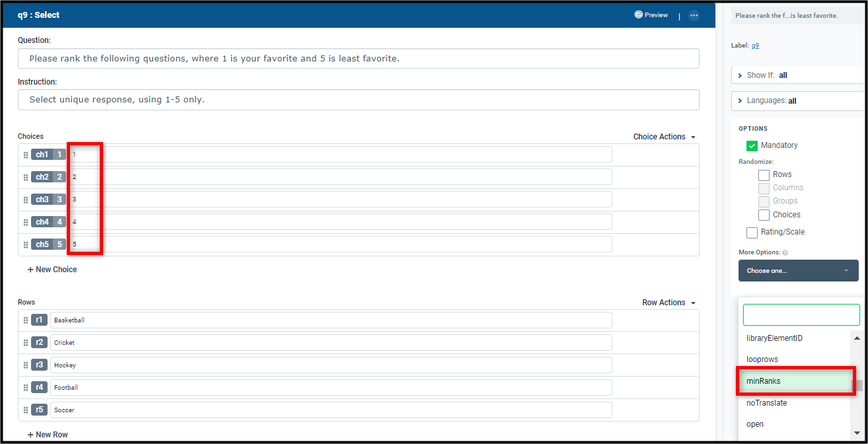Click the options list scrollbar thumb
This screenshot has height=444, width=868.
pyautogui.click(x=859, y=386)
